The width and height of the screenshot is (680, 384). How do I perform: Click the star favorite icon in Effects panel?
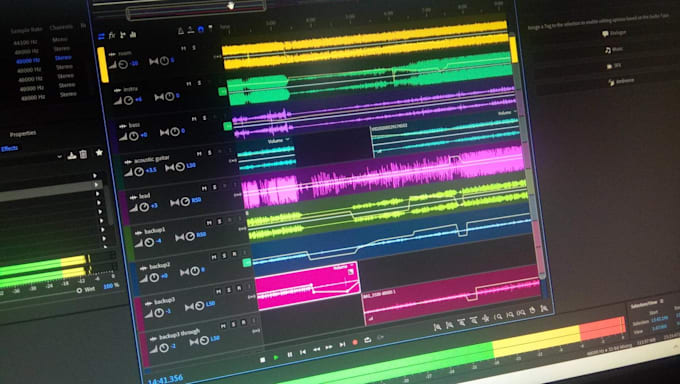pos(99,152)
